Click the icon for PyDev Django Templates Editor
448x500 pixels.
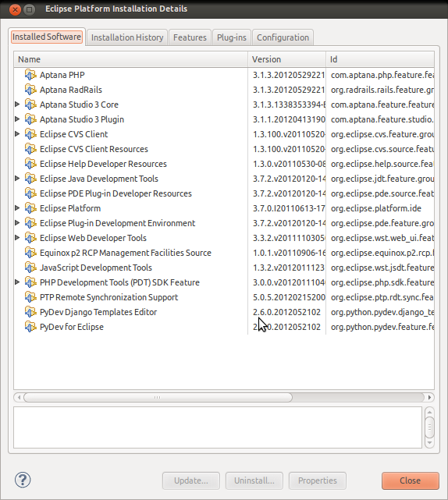click(x=30, y=312)
